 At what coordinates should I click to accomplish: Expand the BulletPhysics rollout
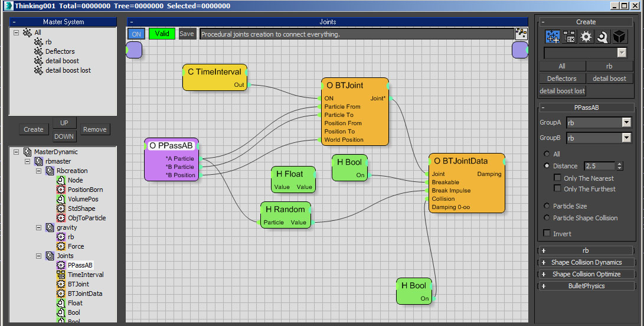click(586, 286)
